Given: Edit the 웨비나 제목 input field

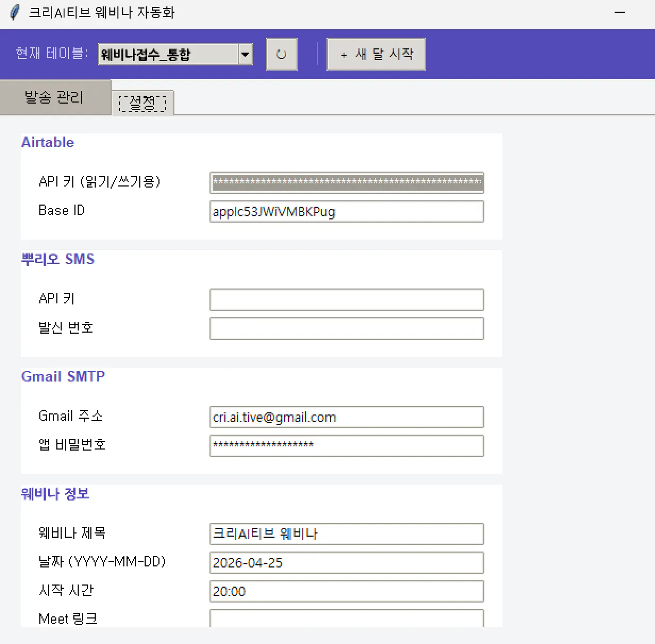Looking at the screenshot, I should click(347, 534).
